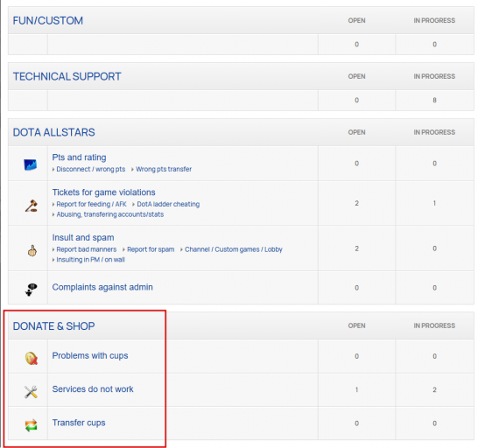Click open count 1 for Services do not work
The width and height of the screenshot is (478, 448).
click(356, 389)
